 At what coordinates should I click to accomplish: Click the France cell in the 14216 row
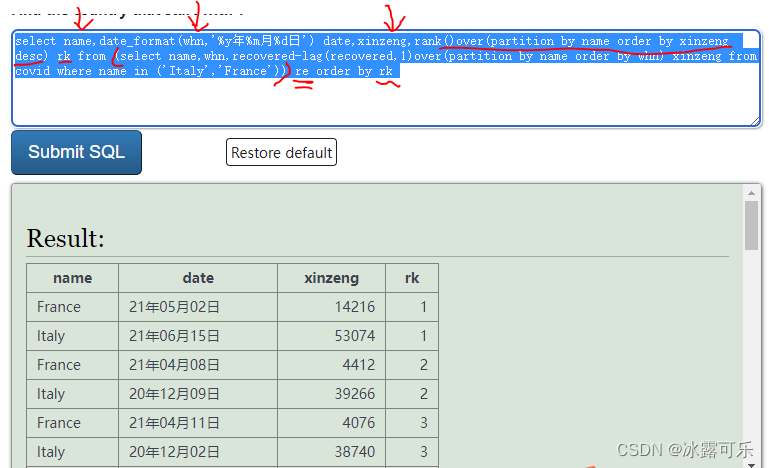click(73, 307)
